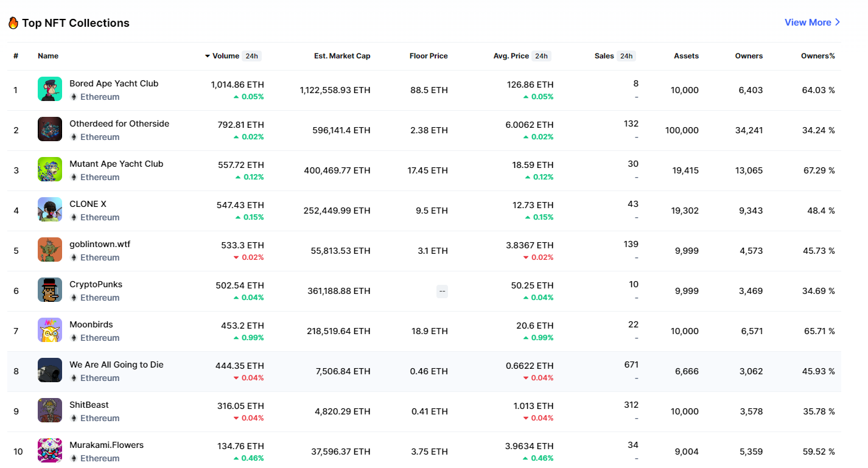This screenshot has width=868, height=468.
Task: Click the 218,519.64 ETH market cap
Action: pyautogui.click(x=338, y=331)
